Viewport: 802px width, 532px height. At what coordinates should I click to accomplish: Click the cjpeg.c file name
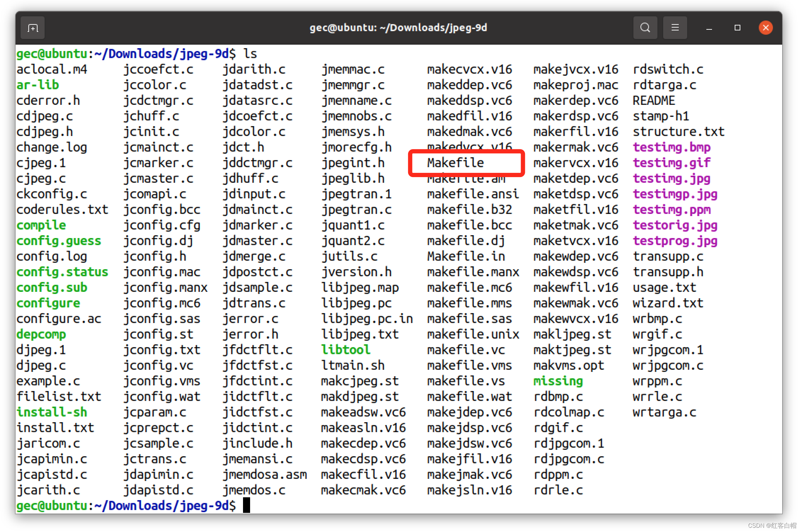pyautogui.click(x=41, y=179)
